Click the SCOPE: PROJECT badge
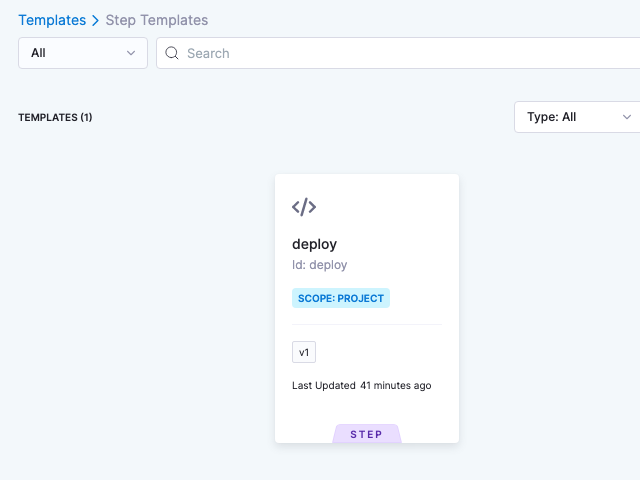 [x=341, y=298]
